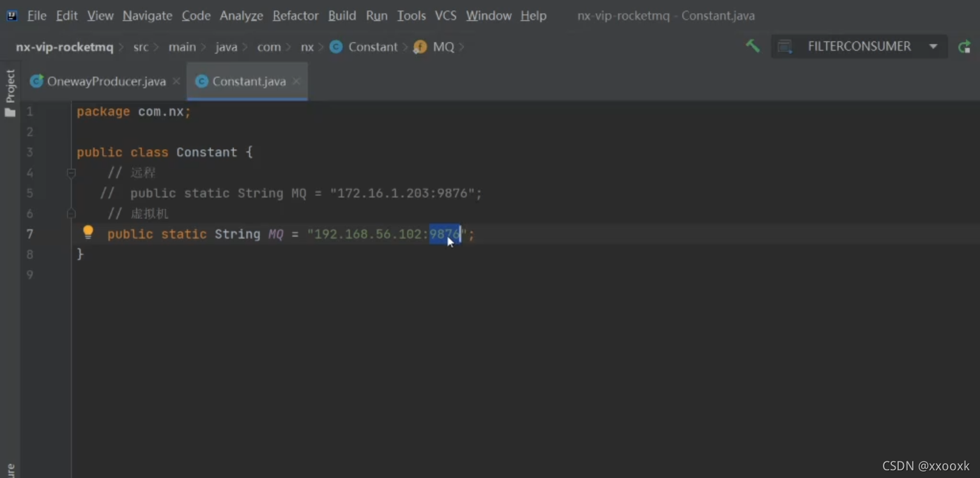Image resolution: width=980 pixels, height=478 pixels.
Task: Click the MQ field breadcrumb
Action: 443,47
